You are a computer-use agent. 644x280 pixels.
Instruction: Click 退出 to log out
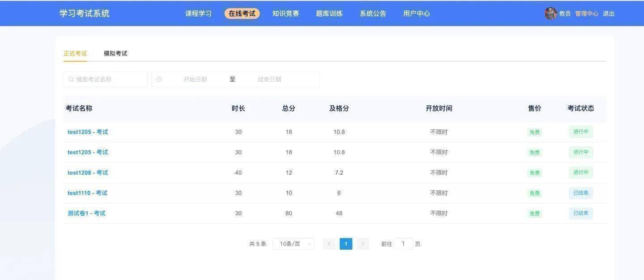click(x=610, y=13)
